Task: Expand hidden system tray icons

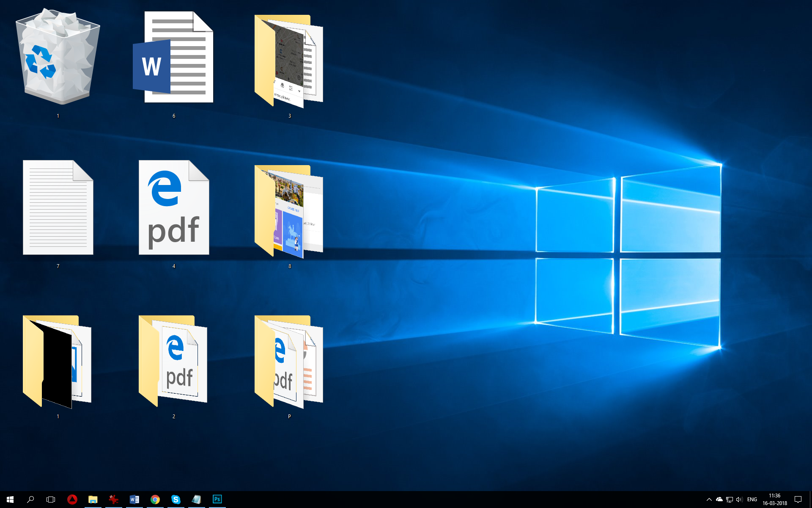Action: point(709,499)
